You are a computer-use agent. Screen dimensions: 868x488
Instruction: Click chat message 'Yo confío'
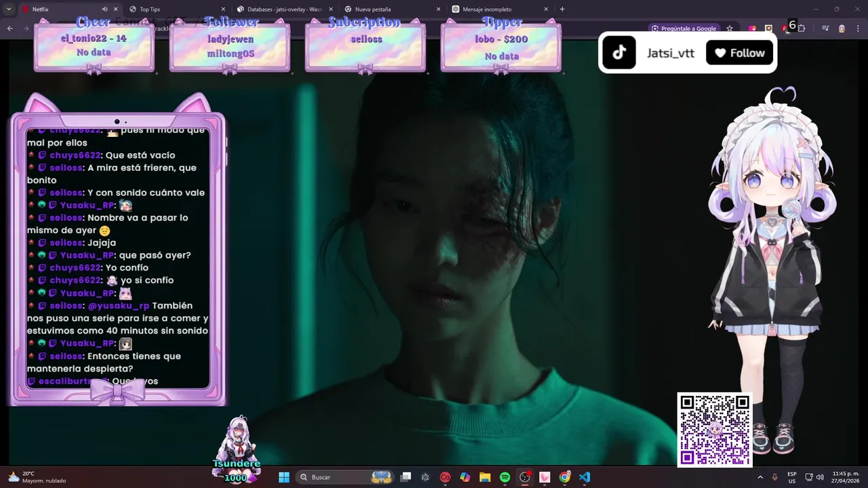coord(127,268)
